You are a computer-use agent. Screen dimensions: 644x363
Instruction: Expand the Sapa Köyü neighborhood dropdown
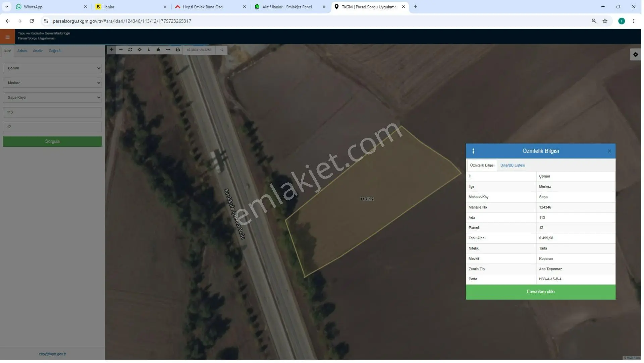point(52,98)
